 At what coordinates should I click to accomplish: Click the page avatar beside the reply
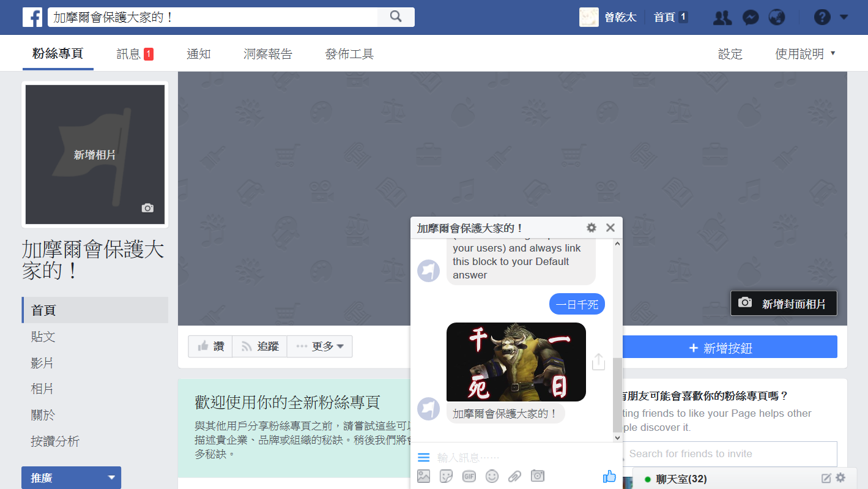(428, 409)
